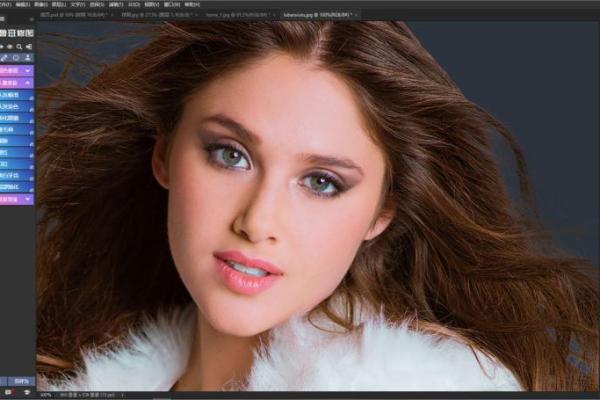Click the first blue button under purple headers
The width and height of the screenshot is (600, 400).
[16, 95]
